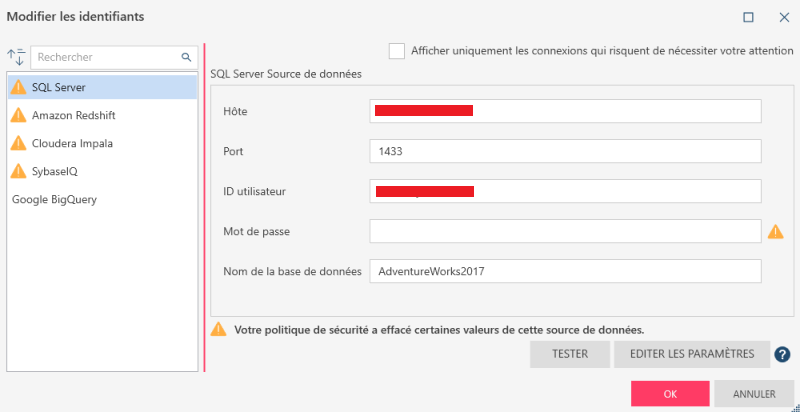Viewport: 800px width, 412px height.
Task: Click the warning icon beside Cloudera Impala
Action: coord(18,144)
